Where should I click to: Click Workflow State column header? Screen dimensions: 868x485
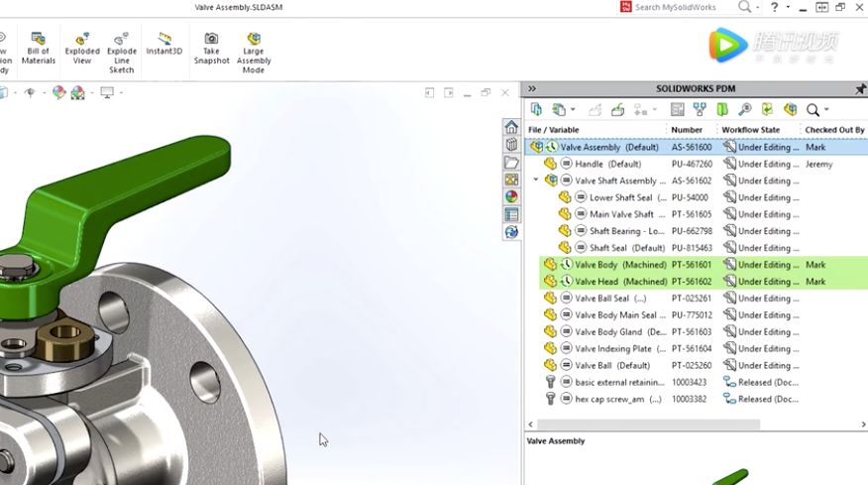[751, 130]
